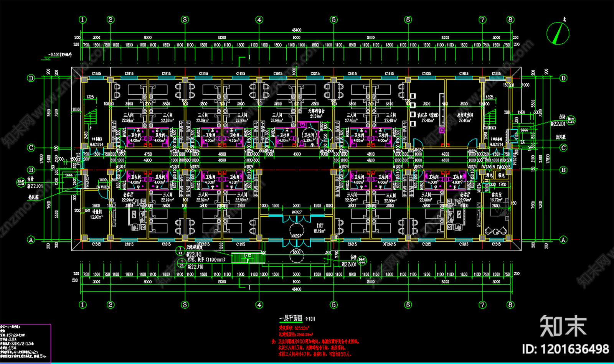The image size is (614, 364).
Task: Click axis bubble A on right side
Action: point(563,240)
